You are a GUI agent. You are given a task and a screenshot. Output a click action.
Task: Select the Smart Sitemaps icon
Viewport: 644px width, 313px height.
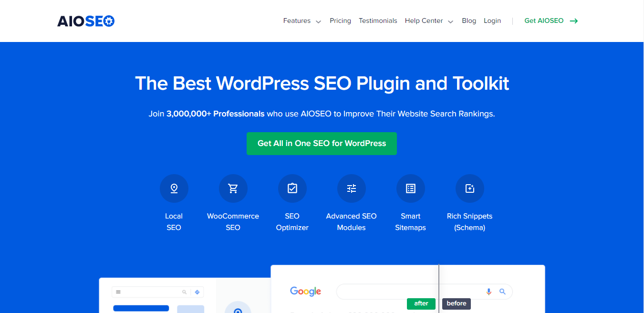click(411, 188)
